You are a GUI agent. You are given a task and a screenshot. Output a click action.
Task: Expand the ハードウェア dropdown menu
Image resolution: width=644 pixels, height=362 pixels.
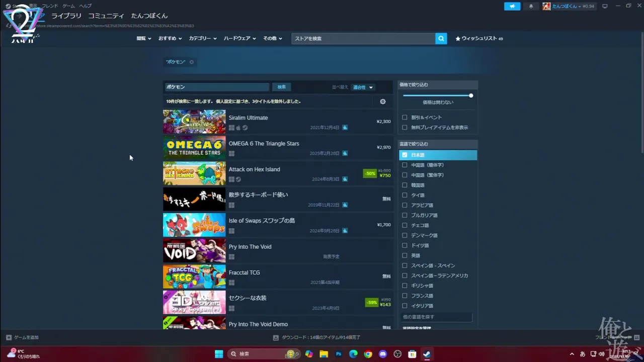[x=240, y=38]
